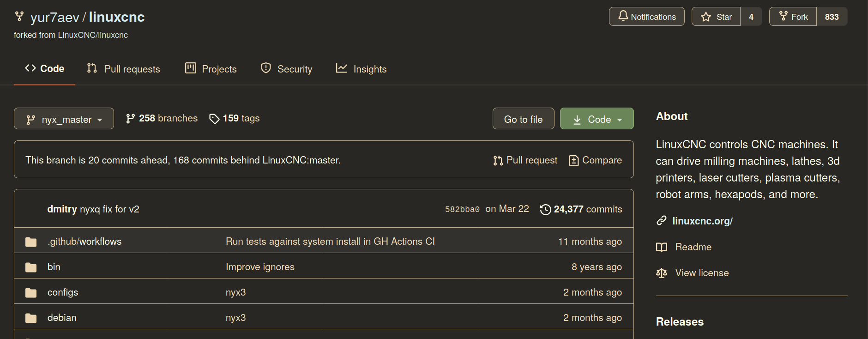The height and width of the screenshot is (339, 868).
Task: Open the linuxcnc repository name link
Action: [x=117, y=17]
